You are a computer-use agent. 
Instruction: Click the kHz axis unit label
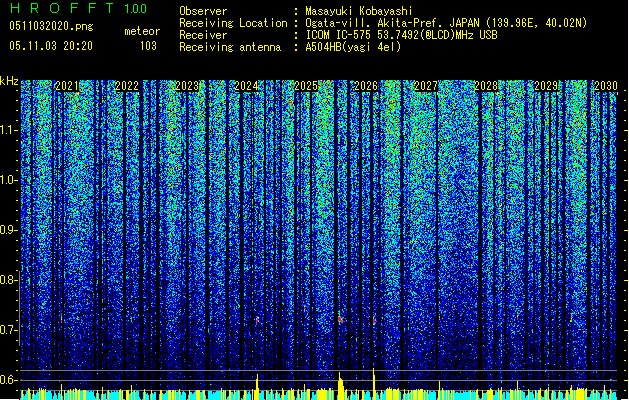(9, 81)
